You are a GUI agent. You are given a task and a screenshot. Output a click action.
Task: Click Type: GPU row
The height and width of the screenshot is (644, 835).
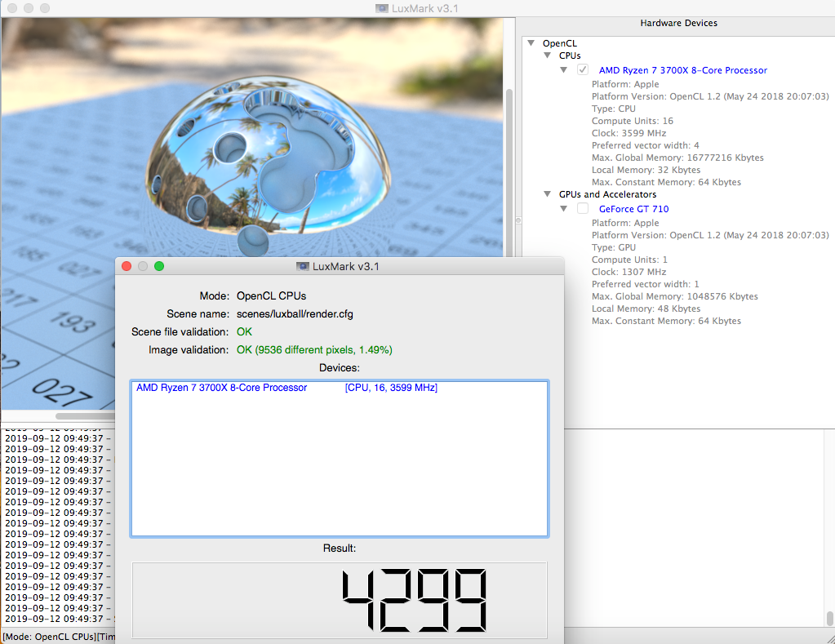point(614,247)
